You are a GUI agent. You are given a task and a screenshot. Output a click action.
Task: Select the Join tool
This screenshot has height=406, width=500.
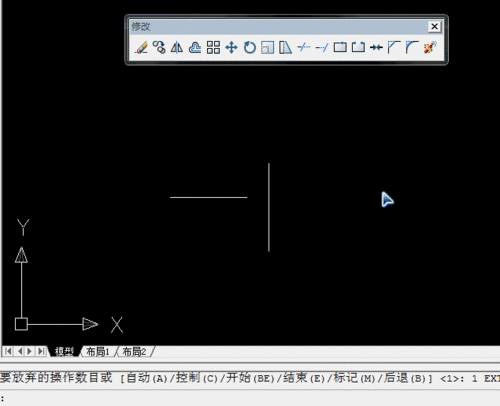click(376, 47)
